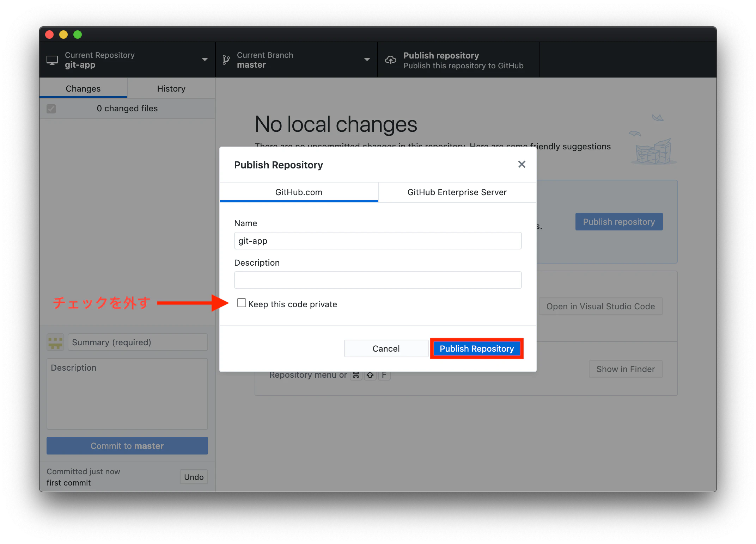Click the paper boxes illustration

pyautogui.click(x=653, y=152)
